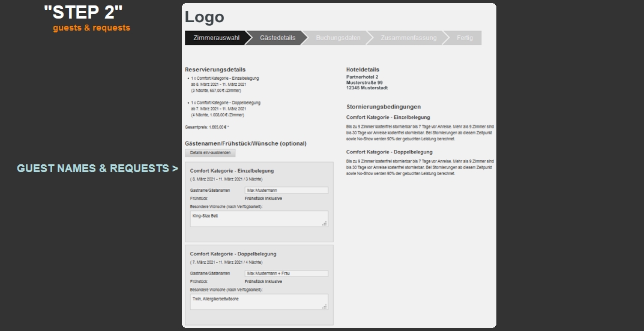Focus the 'King-Size Bett' special requests box
Screen dimensions: 644x331
(x=258, y=218)
